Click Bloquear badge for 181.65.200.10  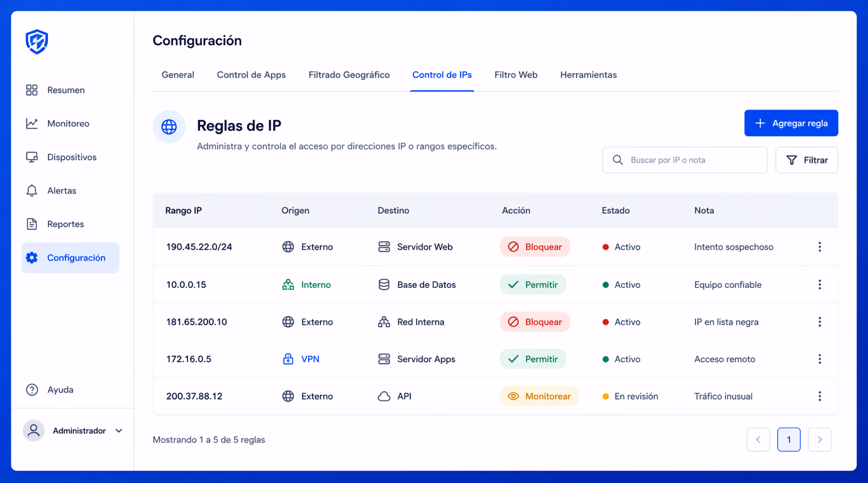point(535,322)
